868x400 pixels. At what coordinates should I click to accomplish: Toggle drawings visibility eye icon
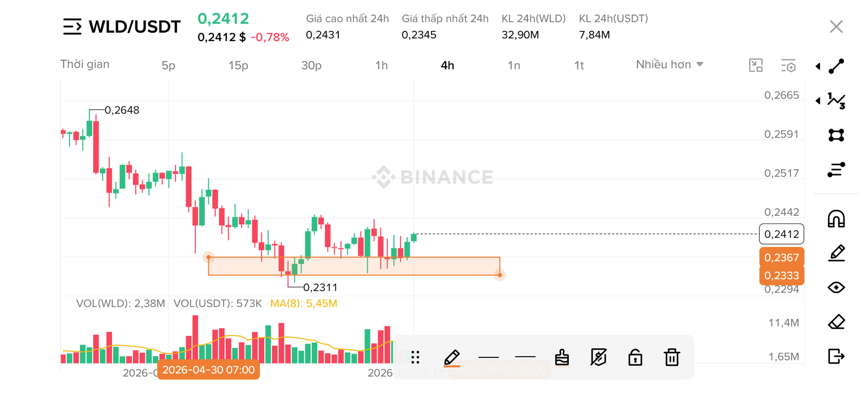[x=836, y=287]
